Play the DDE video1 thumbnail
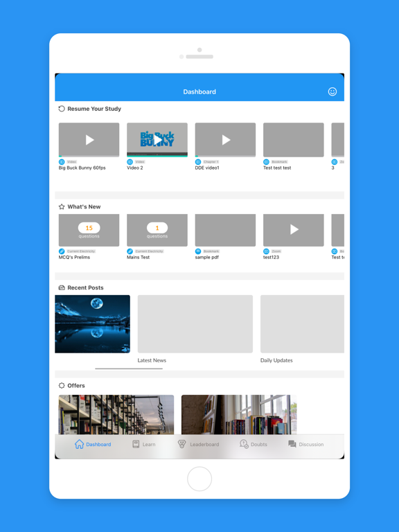 pos(225,140)
